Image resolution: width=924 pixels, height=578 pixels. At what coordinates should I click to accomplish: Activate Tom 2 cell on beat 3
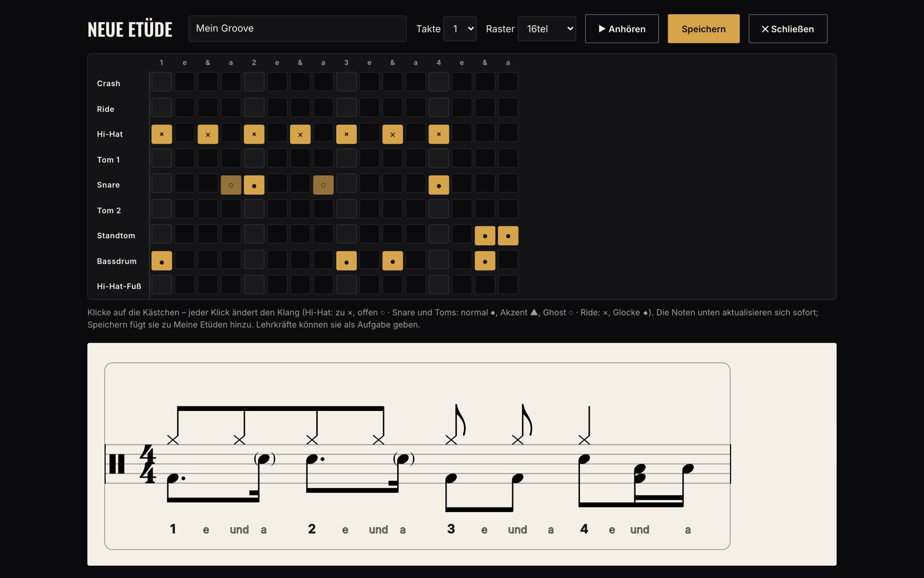[x=346, y=209]
